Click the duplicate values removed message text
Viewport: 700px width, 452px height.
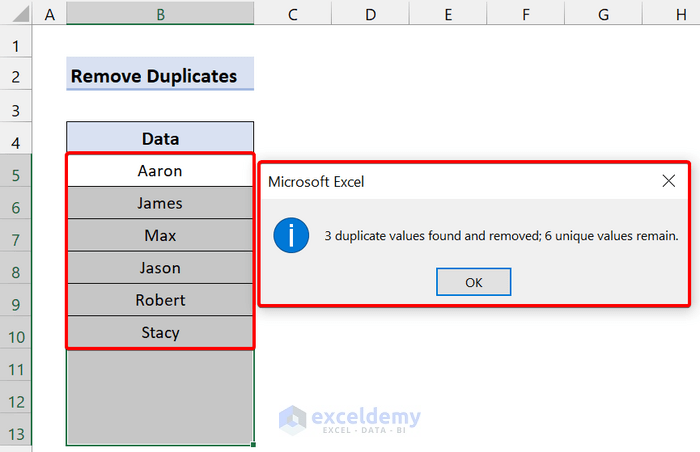coord(501,237)
